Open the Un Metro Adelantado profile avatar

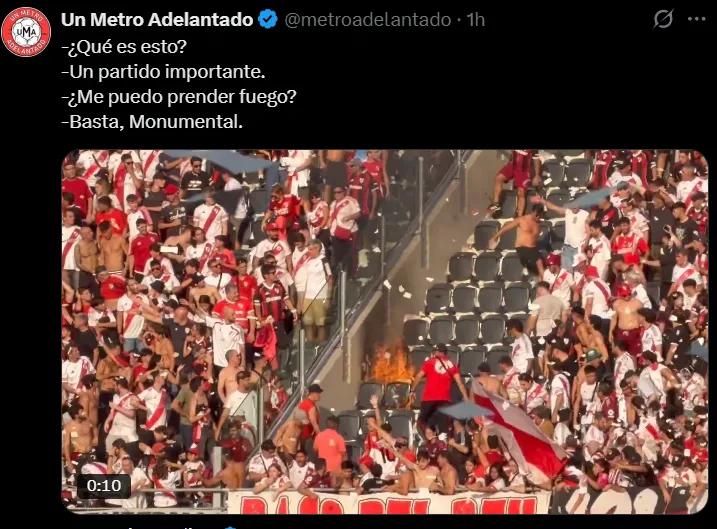[x=26, y=32]
